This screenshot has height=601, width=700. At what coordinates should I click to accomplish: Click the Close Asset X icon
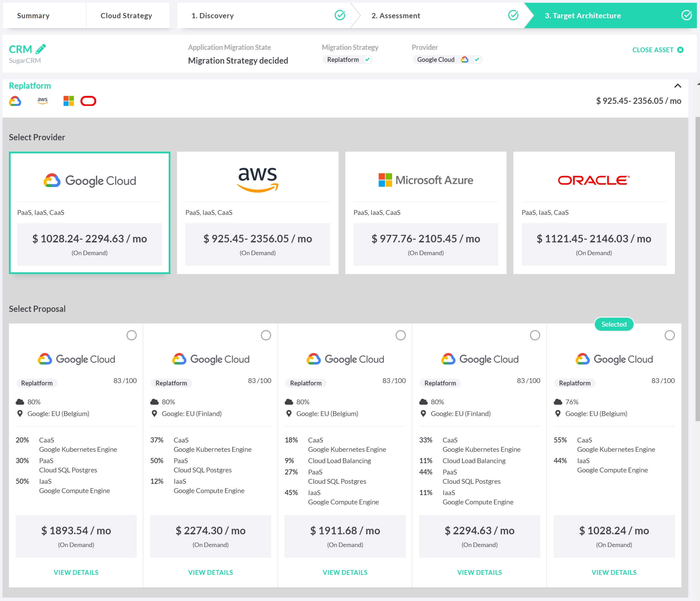680,50
